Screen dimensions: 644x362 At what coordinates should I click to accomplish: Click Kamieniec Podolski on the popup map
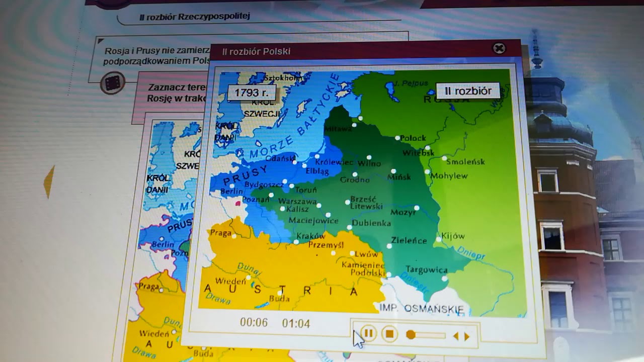(363, 268)
